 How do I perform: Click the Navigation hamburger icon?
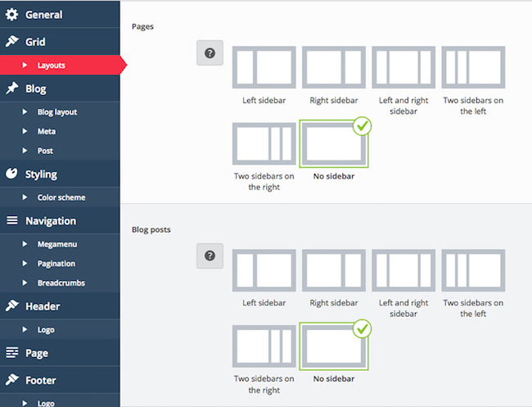12,220
